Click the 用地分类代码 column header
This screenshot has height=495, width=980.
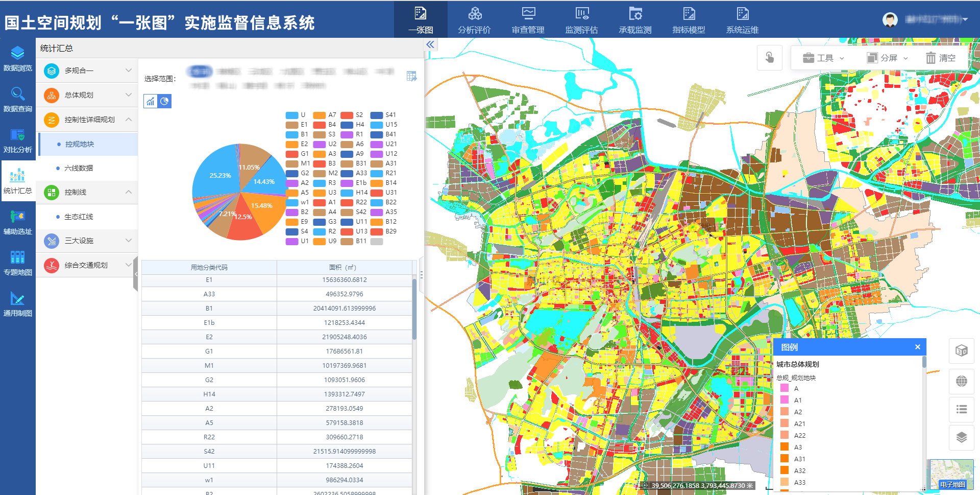point(209,267)
